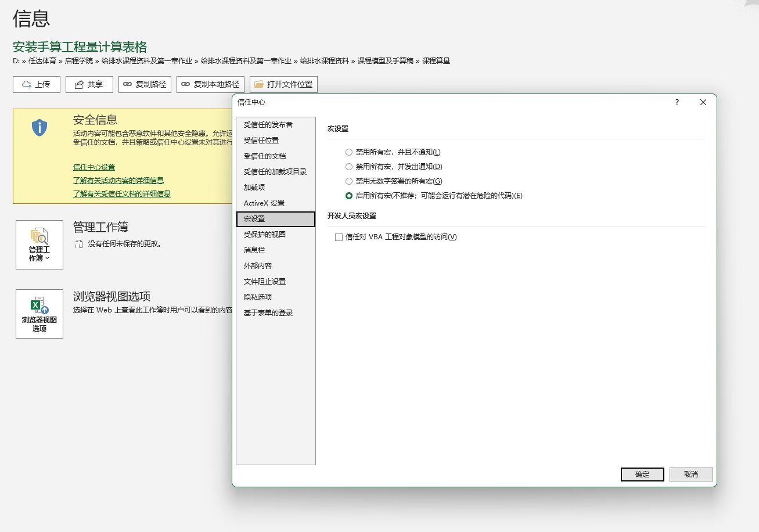
Task: Click 取消 to dismiss dialog
Action: coord(691,475)
